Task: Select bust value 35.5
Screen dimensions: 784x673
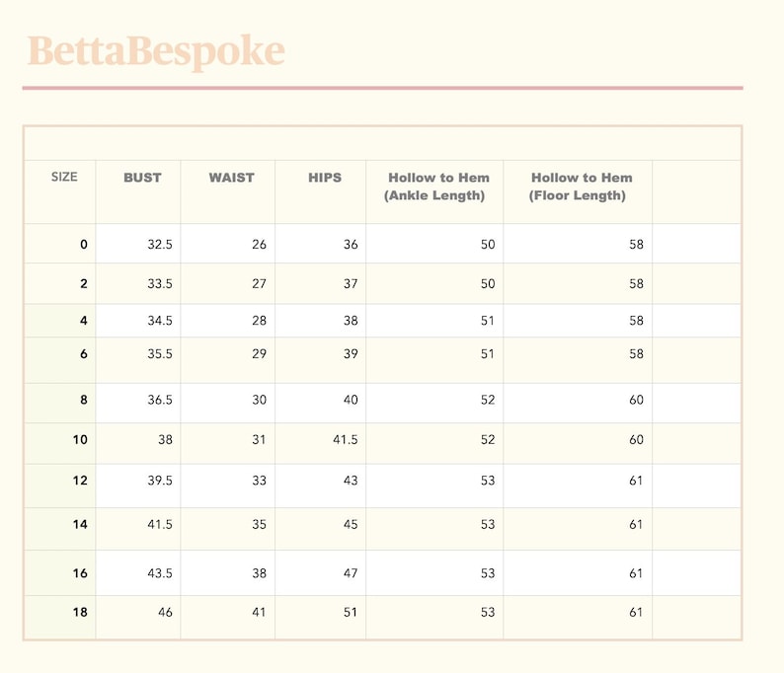Action: pos(160,353)
